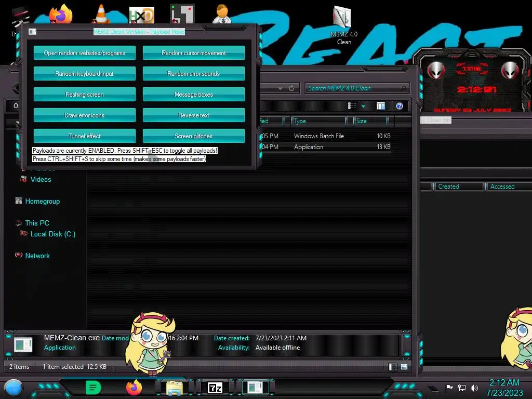
Task: Change the view layout icon in Explorer
Action: (352, 106)
